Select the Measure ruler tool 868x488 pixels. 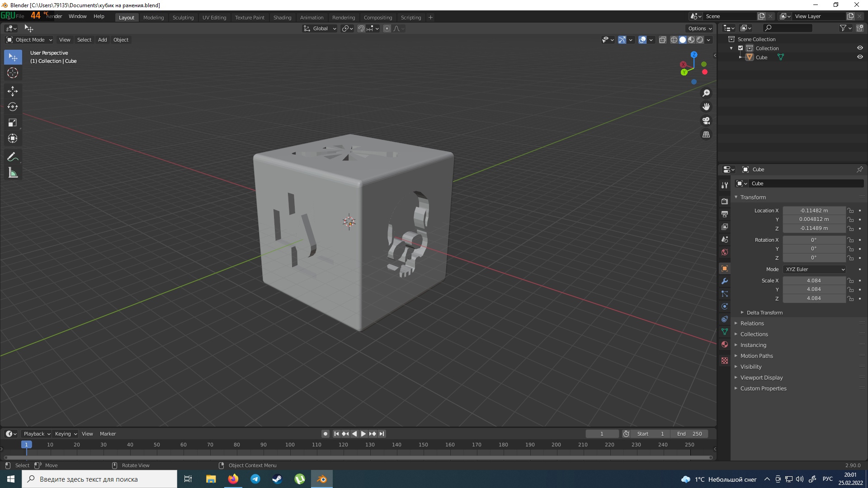(13, 173)
